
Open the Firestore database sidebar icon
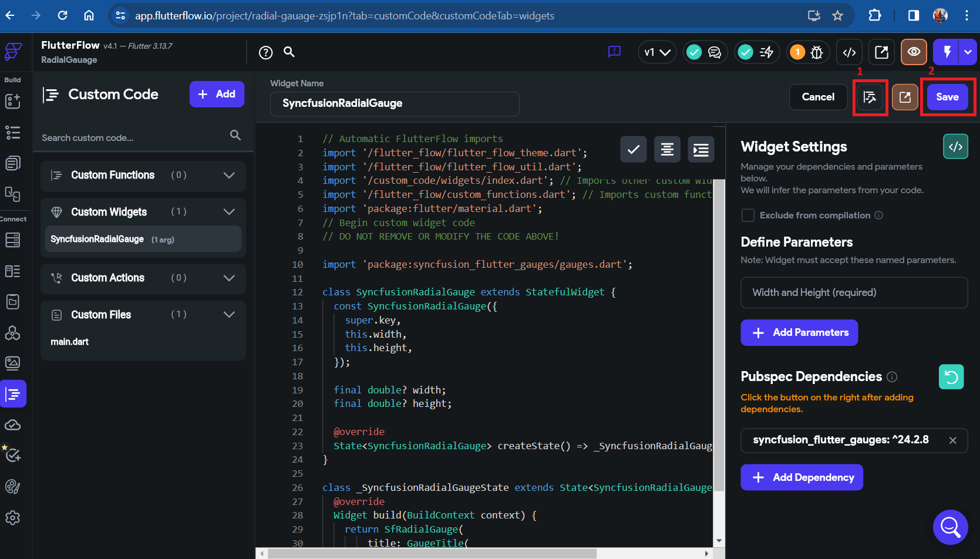coord(13,240)
